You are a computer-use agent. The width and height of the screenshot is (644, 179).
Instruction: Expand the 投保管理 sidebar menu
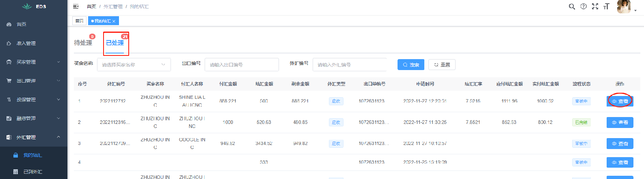34,100
